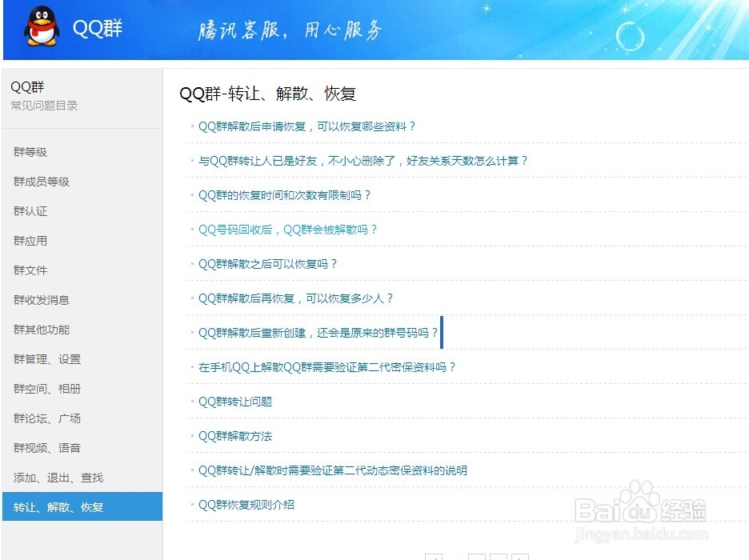Open the 群成员等级 sidebar category

(42, 182)
